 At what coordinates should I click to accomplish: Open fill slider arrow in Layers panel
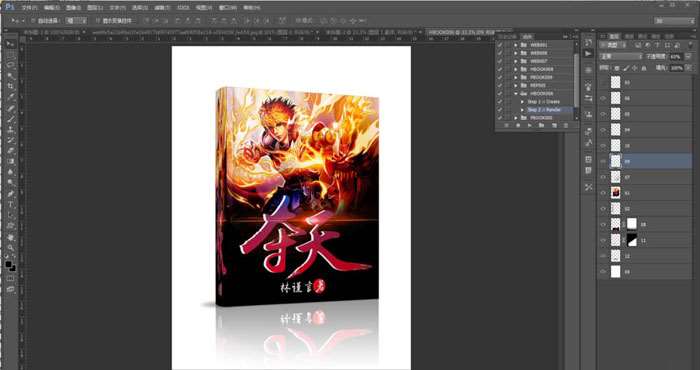tap(688, 68)
